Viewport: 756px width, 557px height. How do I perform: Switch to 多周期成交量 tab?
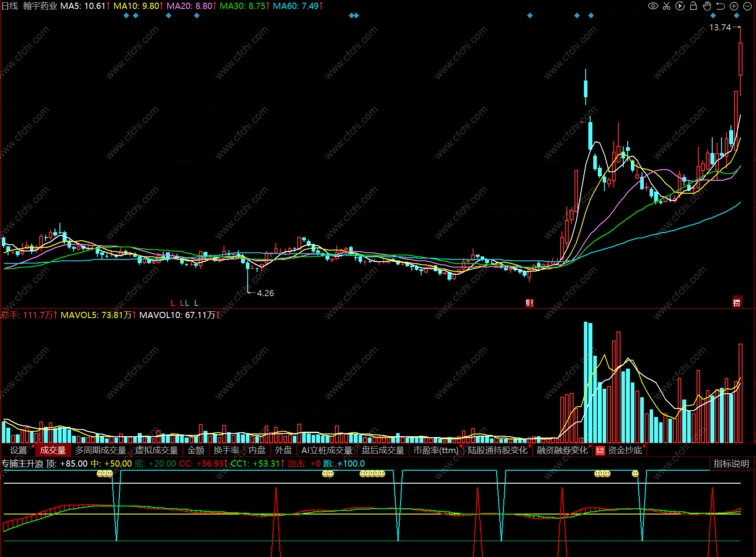[101, 450]
